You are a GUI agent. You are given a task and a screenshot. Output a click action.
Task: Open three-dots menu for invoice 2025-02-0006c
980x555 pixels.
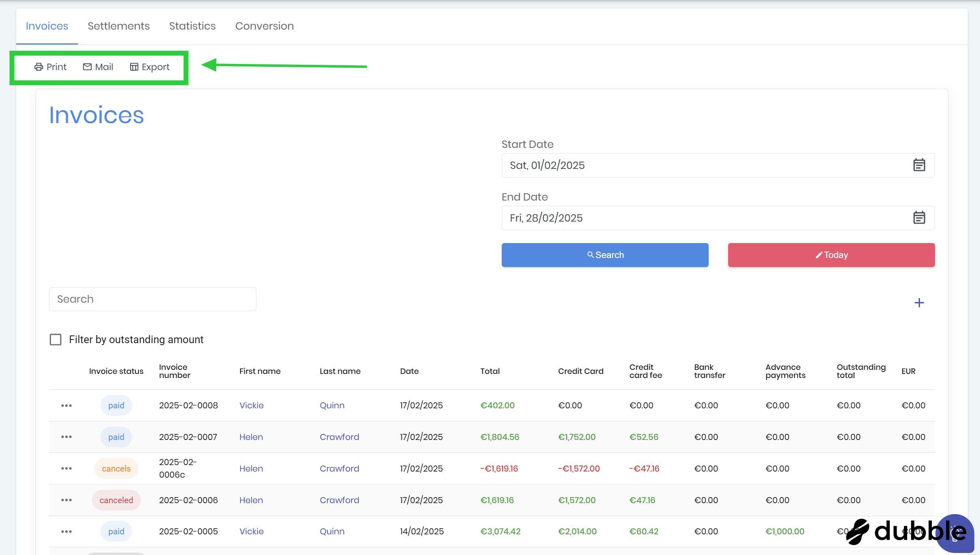[x=66, y=469]
